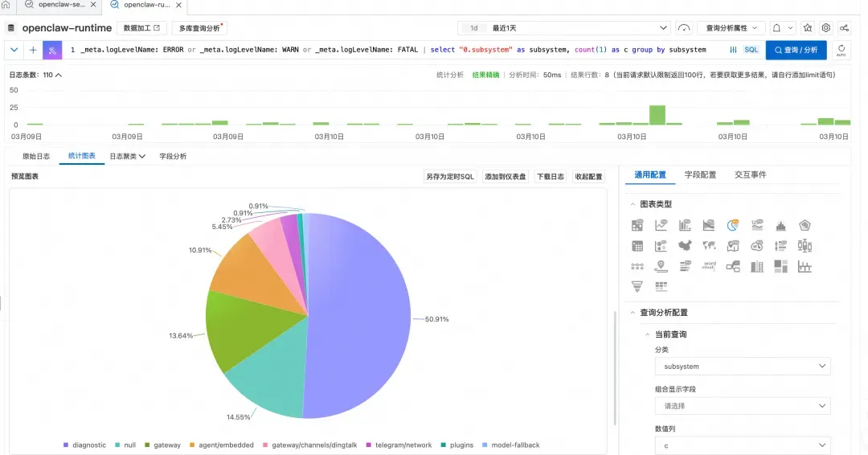868x455 pixels.
Task: Switch to 字段分析 tab
Action: point(173,156)
